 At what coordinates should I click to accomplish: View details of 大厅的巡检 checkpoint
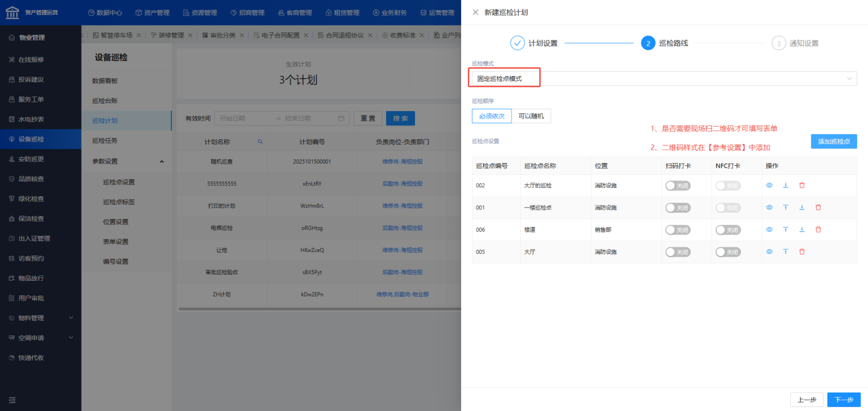pos(769,186)
